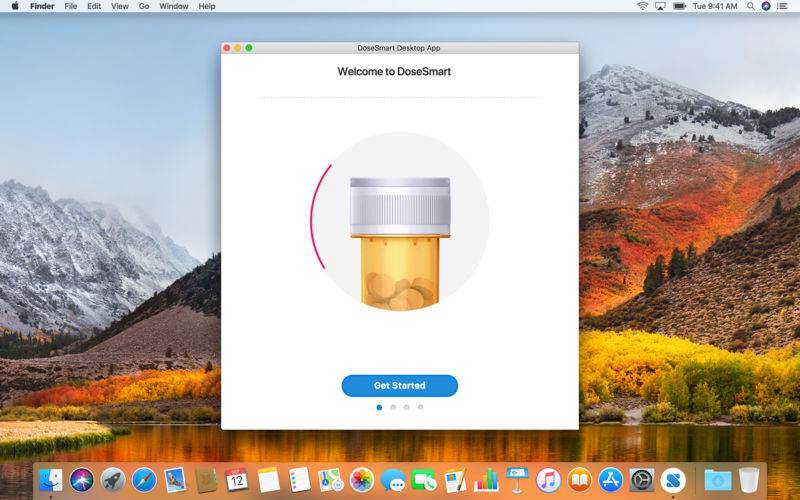Open the File menu
The height and width of the screenshot is (500, 800).
tap(71, 6)
